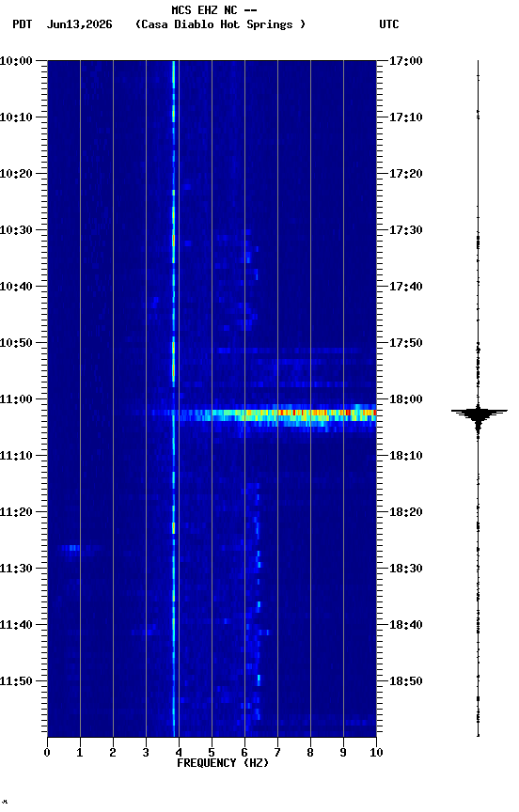This screenshot has width=519, height=812.
Task: Click the '11:20' PDT time label
Action: 16,512
